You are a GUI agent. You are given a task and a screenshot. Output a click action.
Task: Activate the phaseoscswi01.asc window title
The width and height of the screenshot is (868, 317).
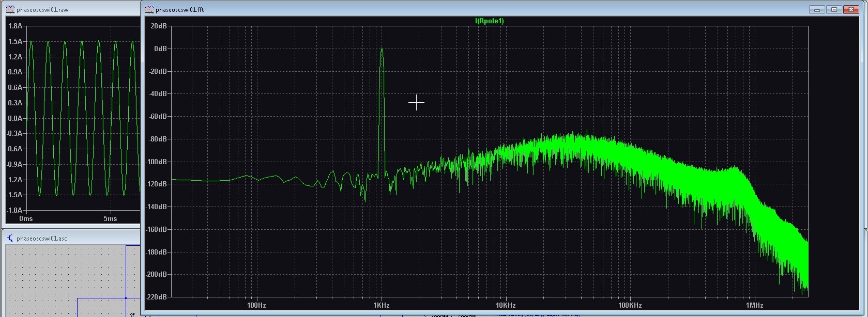pos(42,239)
